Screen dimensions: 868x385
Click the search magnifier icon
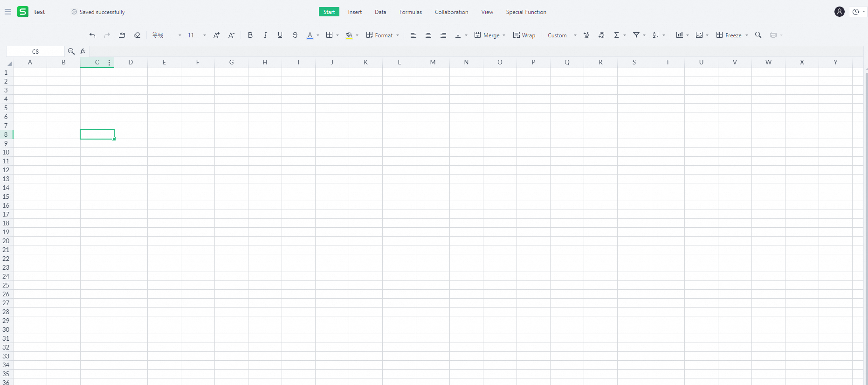tap(758, 35)
